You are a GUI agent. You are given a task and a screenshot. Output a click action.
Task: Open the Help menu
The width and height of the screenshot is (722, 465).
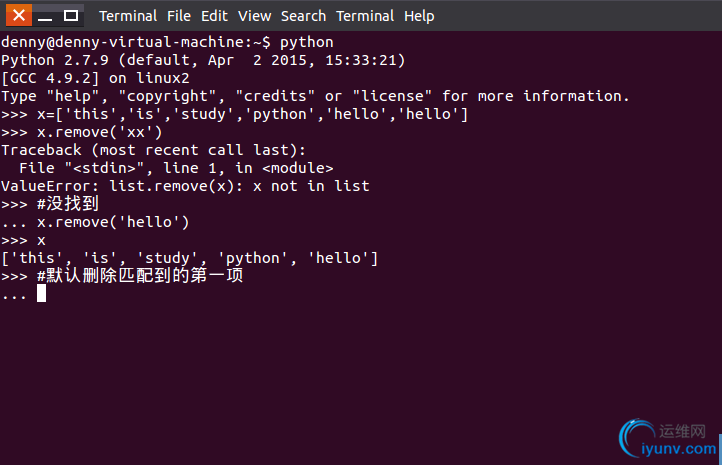click(x=419, y=16)
